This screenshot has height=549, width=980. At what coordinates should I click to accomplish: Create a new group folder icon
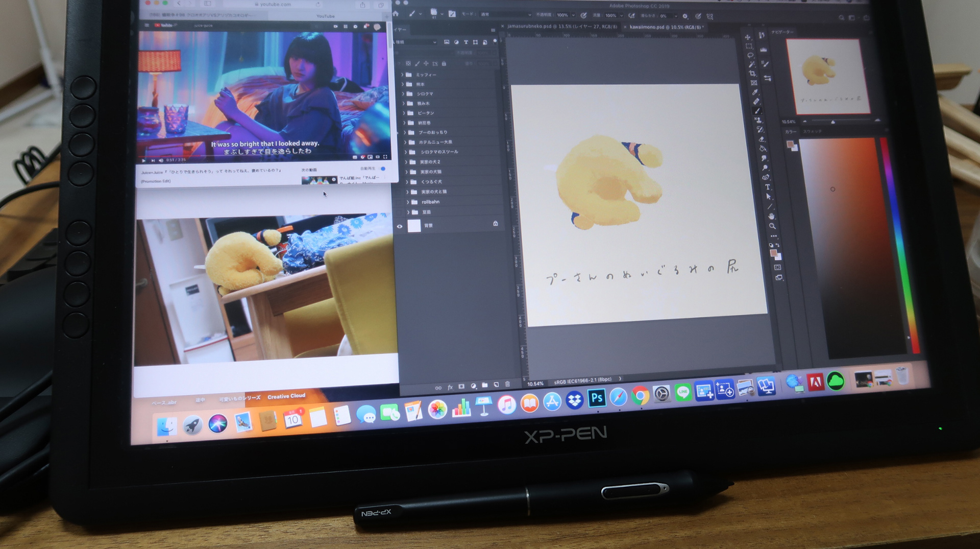pos(485,385)
